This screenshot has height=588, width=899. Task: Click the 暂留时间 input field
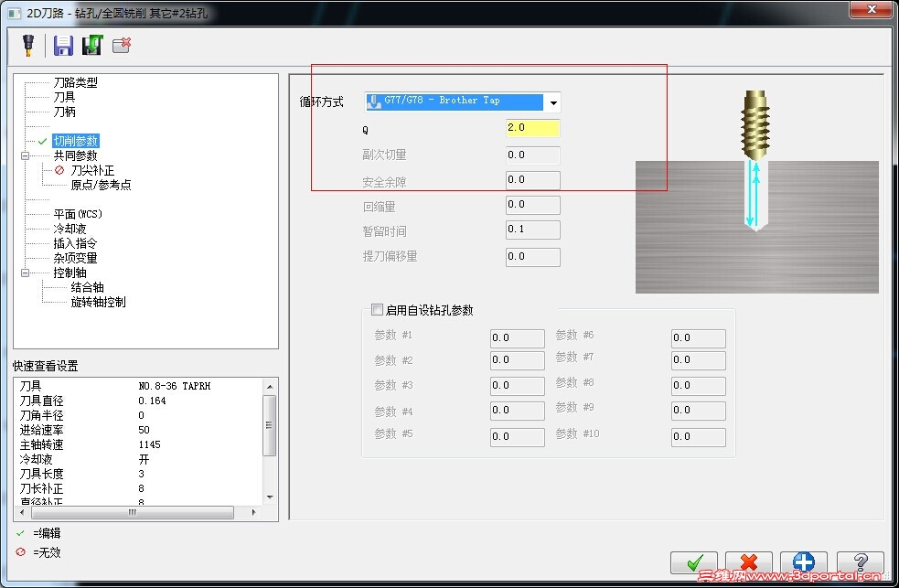[532, 230]
